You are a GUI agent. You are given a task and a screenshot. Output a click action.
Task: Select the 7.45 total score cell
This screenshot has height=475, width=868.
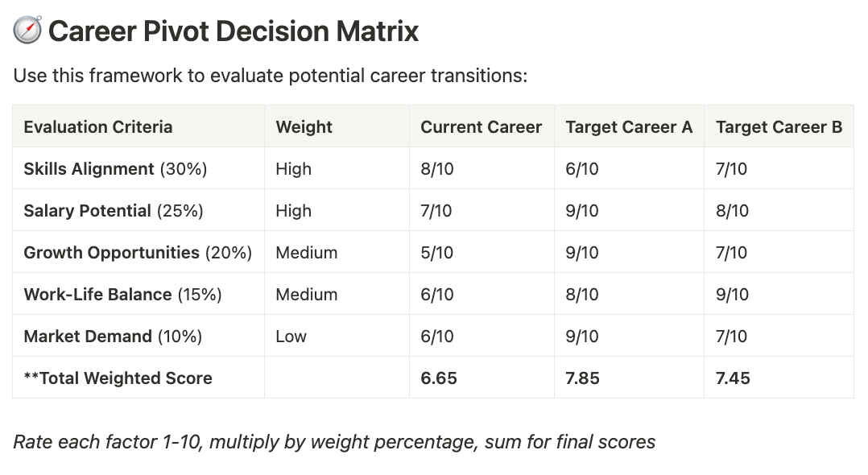click(733, 378)
